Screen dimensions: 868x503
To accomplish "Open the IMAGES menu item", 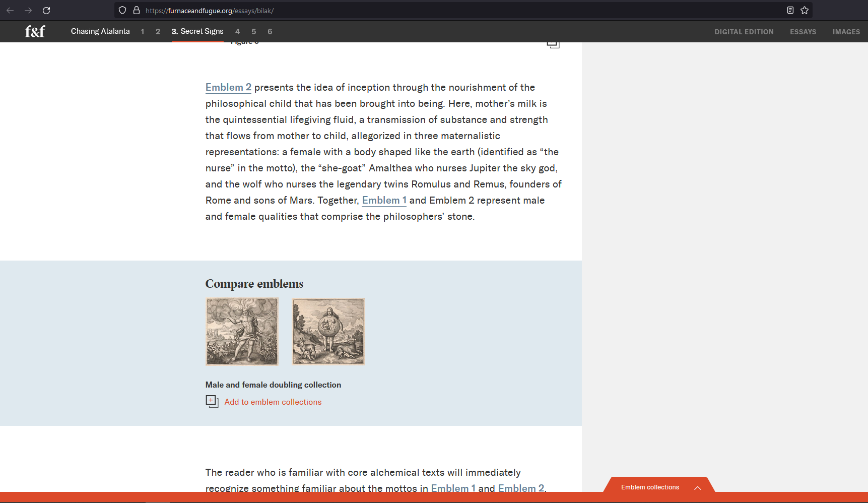I will [x=846, y=32].
